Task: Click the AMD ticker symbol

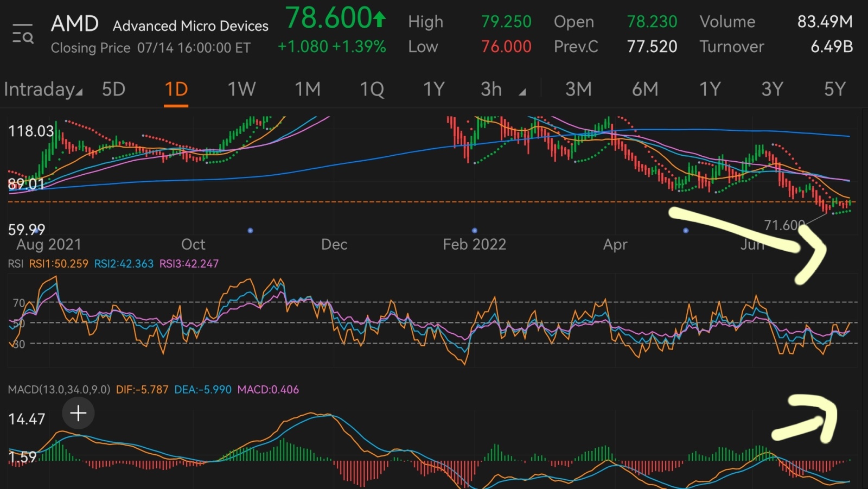Action: tap(75, 24)
